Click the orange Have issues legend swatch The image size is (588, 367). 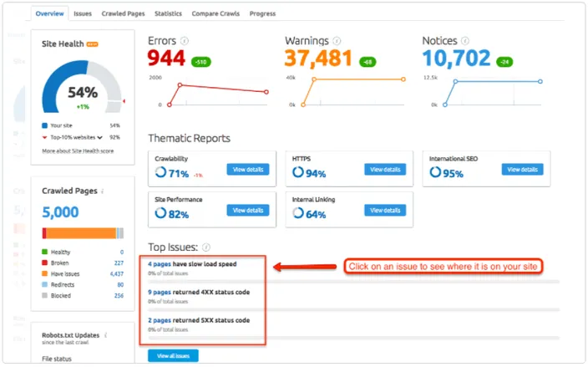[44, 273]
